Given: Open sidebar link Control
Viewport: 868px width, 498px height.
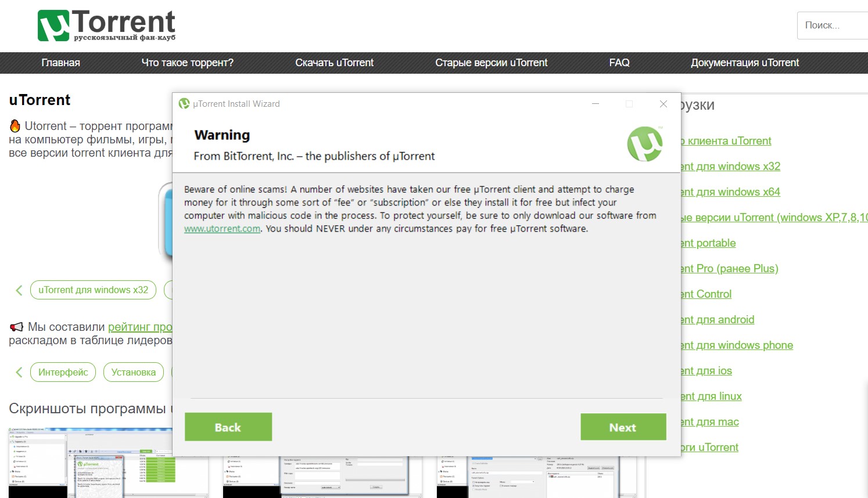Looking at the screenshot, I should (x=706, y=294).
